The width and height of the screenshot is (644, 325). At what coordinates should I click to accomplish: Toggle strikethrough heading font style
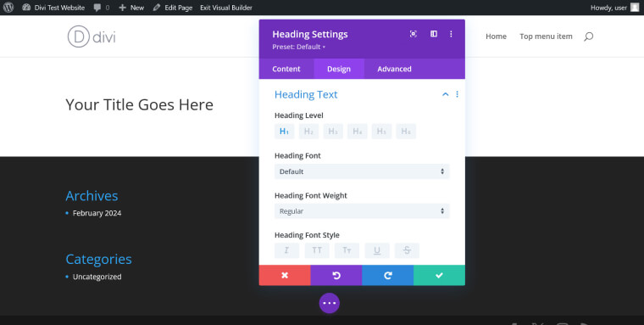pos(407,250)
